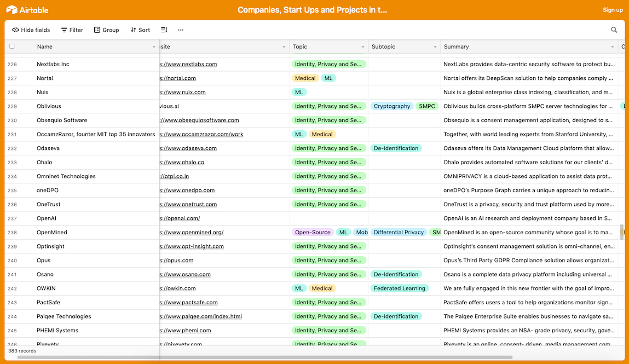Open the three-dot more options menu
The width and height of the screenshot is (629, 364).
click(x=181, y=30)
